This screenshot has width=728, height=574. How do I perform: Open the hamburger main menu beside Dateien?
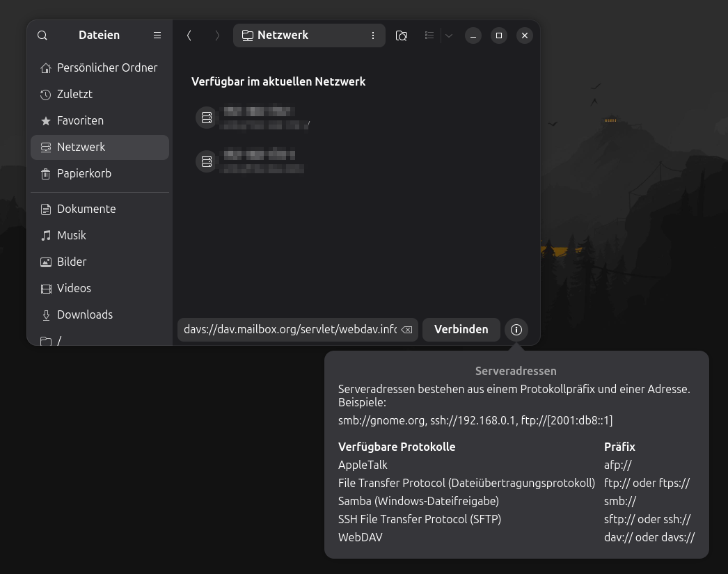pos(157,35)
